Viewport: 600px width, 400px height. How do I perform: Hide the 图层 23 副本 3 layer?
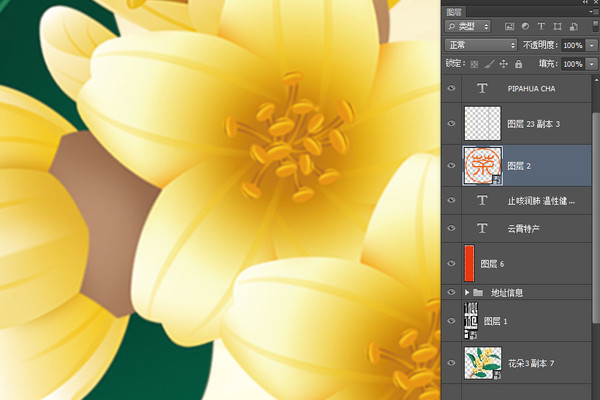tap(452, 123)
